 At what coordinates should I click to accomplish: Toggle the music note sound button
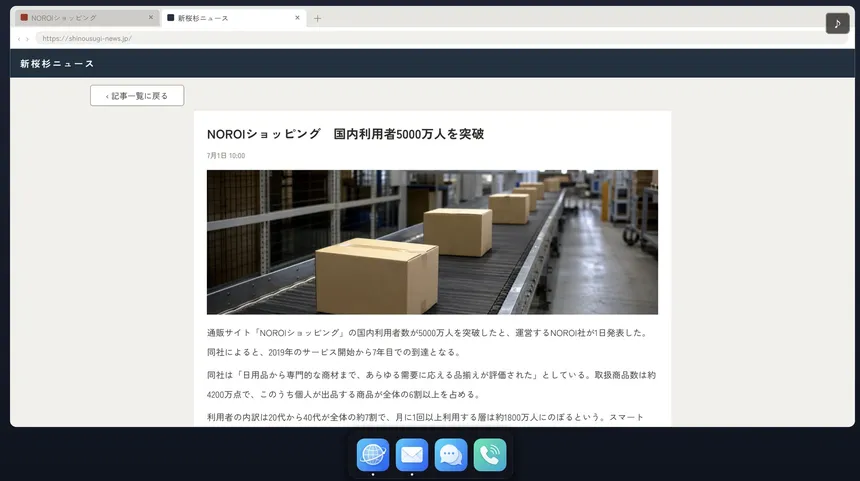838,24
